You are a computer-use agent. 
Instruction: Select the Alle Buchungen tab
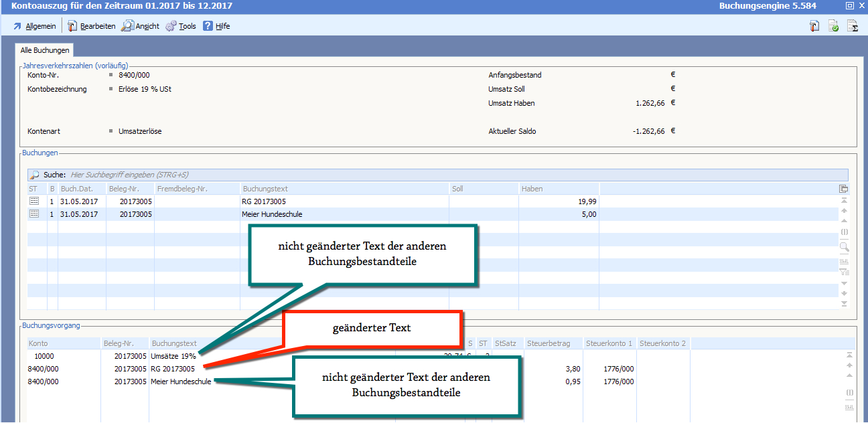pyautogui.click(x=45, y=50)
